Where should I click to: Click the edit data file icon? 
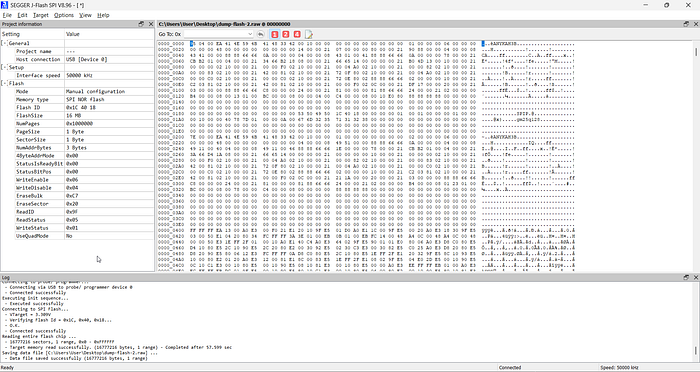pyautogui.click(x=308, y=34)
